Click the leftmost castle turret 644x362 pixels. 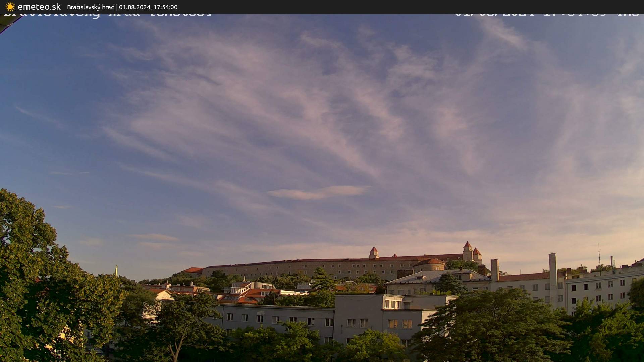coord(374,252)
